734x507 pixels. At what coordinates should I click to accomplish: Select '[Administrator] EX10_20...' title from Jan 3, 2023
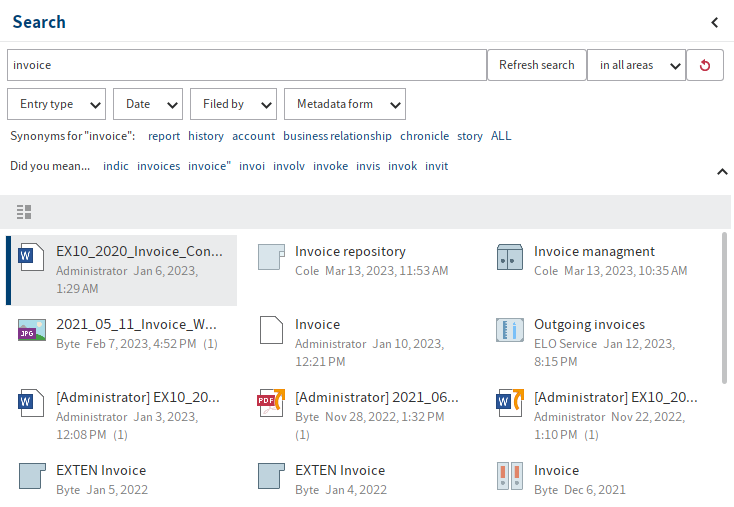pyautogui.click(x=138, y=397)
